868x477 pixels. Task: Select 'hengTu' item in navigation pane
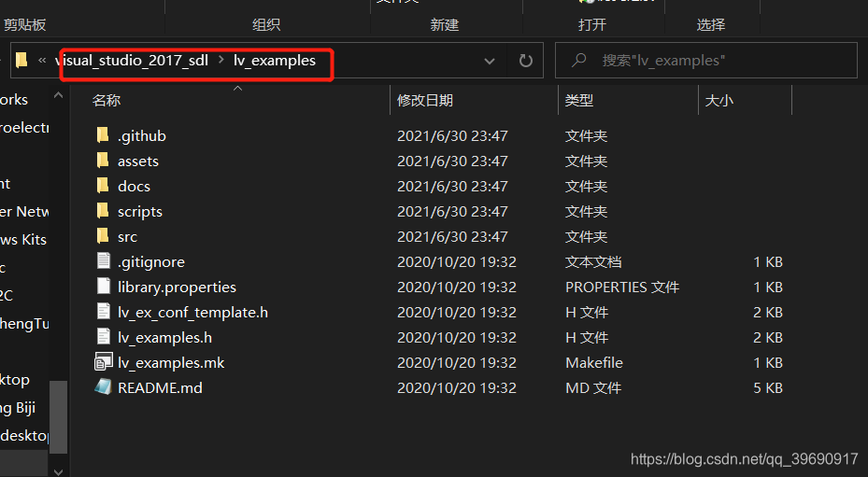coord(24,324)
